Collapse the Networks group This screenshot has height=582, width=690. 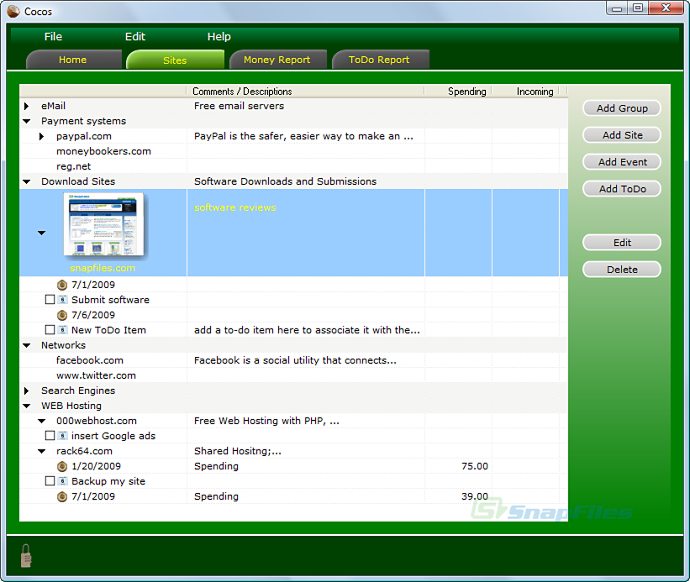(26, 345)
